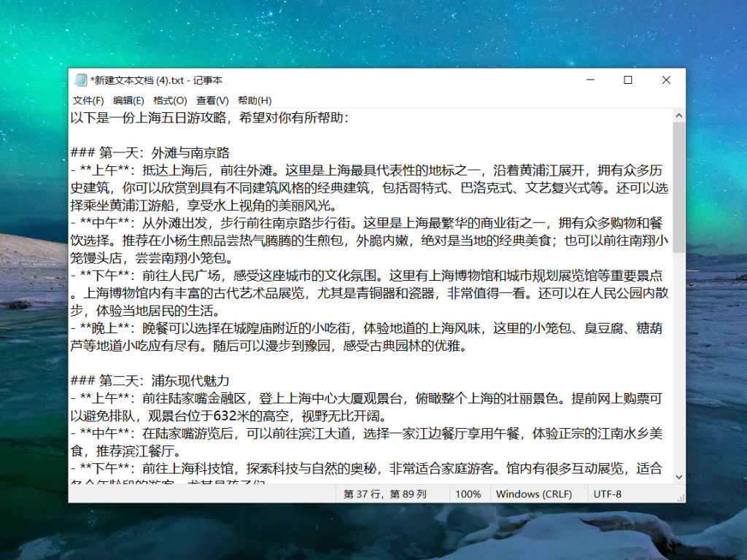Click the line starting '笼馒头店，尝尝南翔小笼包'
747x560 pixels.
pos(152,258)
